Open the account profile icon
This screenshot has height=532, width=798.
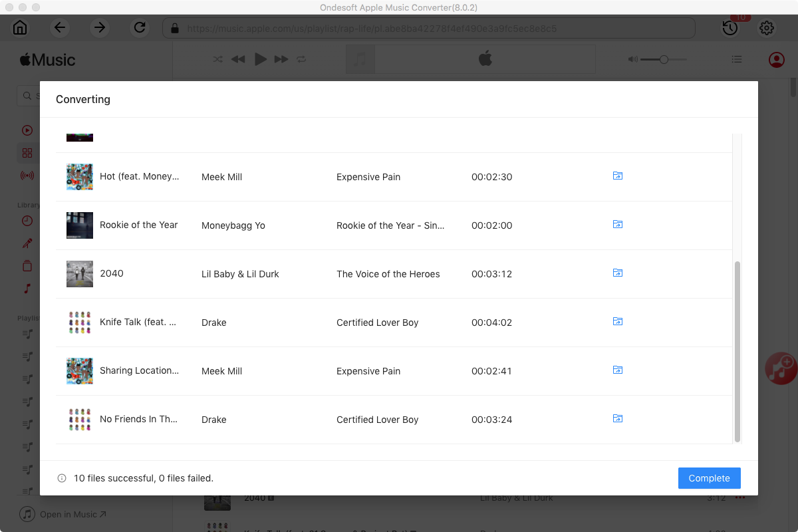tap(776, 60)
